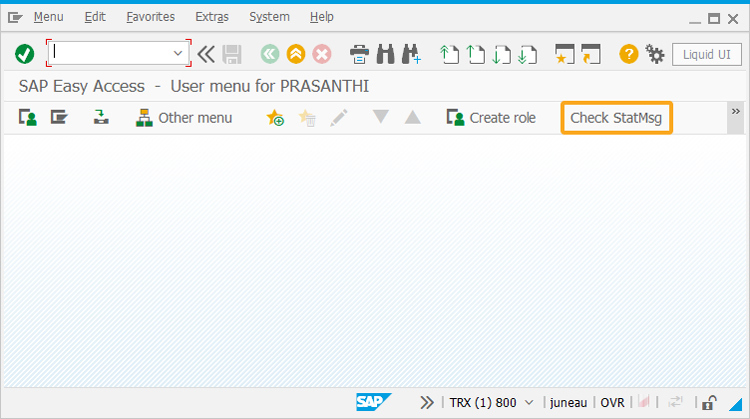Go to First Page icon

pos(449,54)
